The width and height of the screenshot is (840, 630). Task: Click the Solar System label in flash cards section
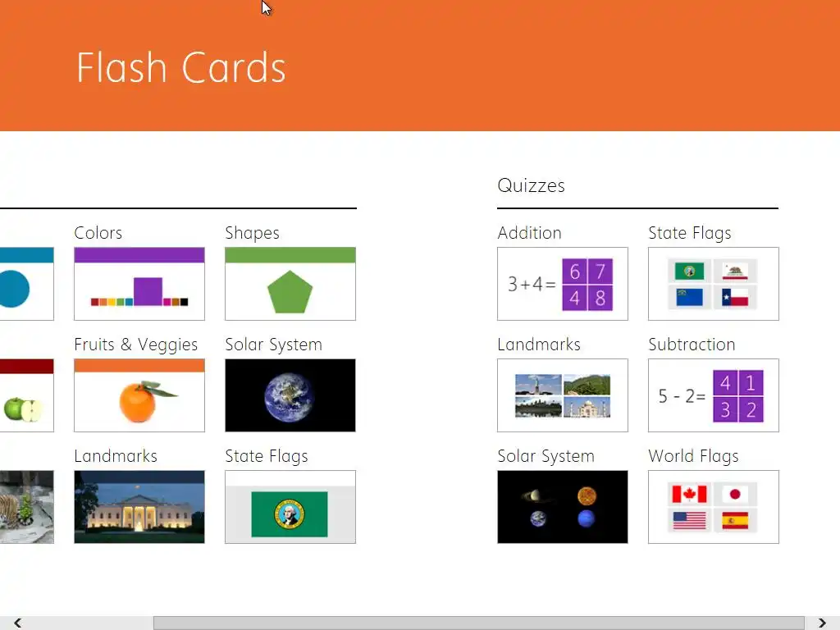coord(274,345)
